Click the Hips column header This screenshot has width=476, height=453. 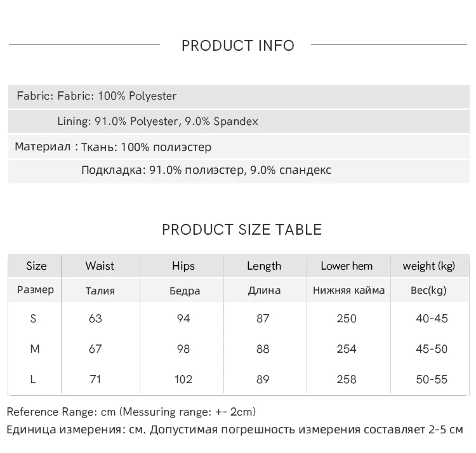point(183,266)
